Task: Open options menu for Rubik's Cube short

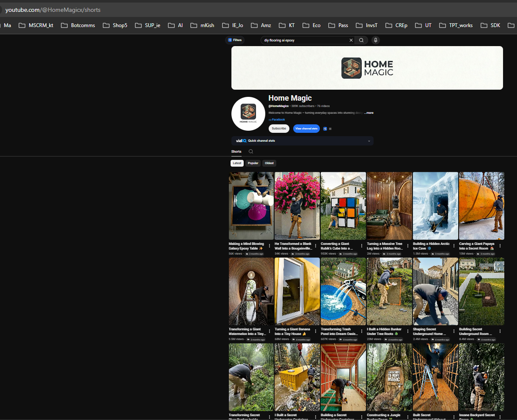Action: click(362, 246)
